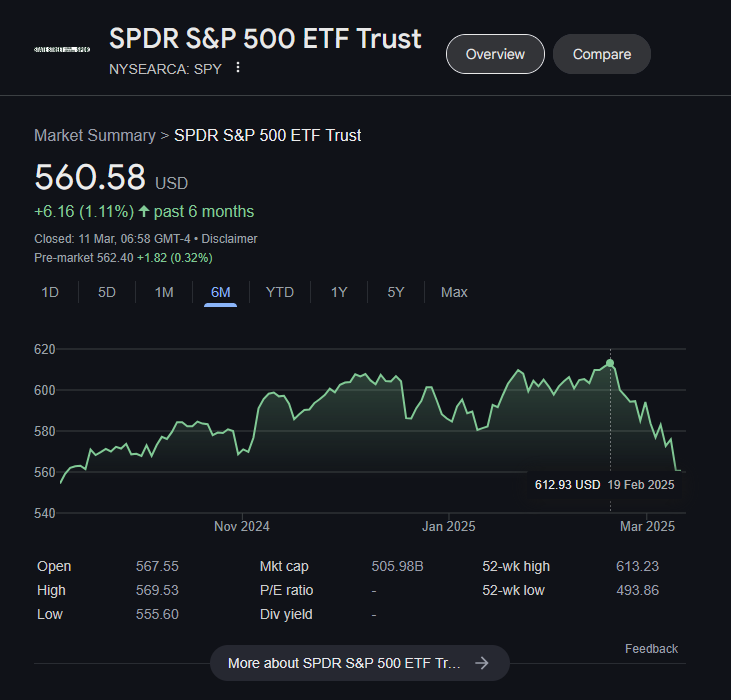Show year-to-date with YTD tab
Screen dimensions: 731x700
click(x=280, y=292)
